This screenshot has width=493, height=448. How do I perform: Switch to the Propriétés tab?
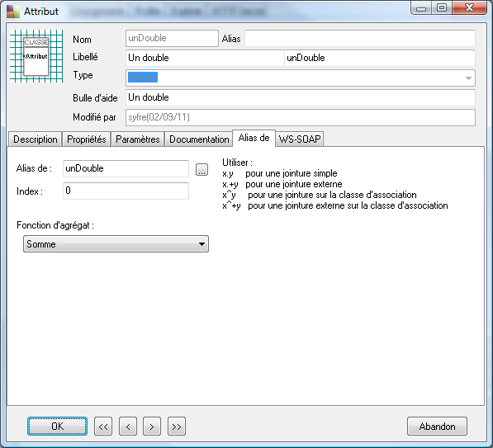(x=87, y=139)
